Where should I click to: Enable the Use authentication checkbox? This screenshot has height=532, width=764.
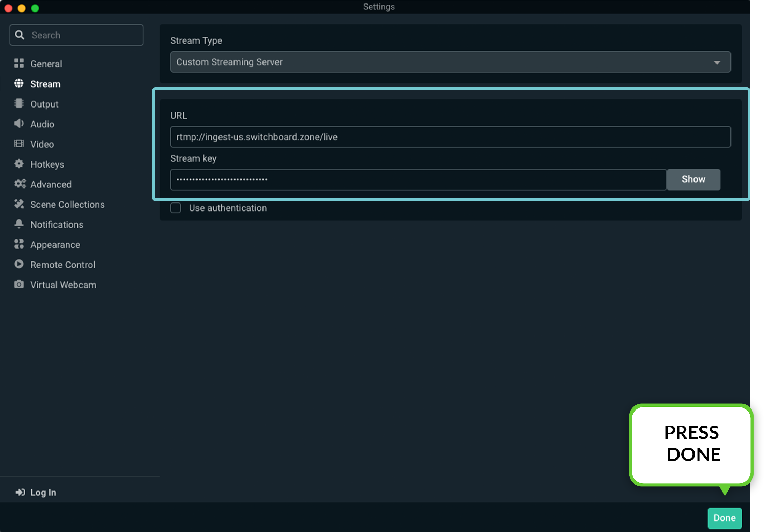[176, 208]
